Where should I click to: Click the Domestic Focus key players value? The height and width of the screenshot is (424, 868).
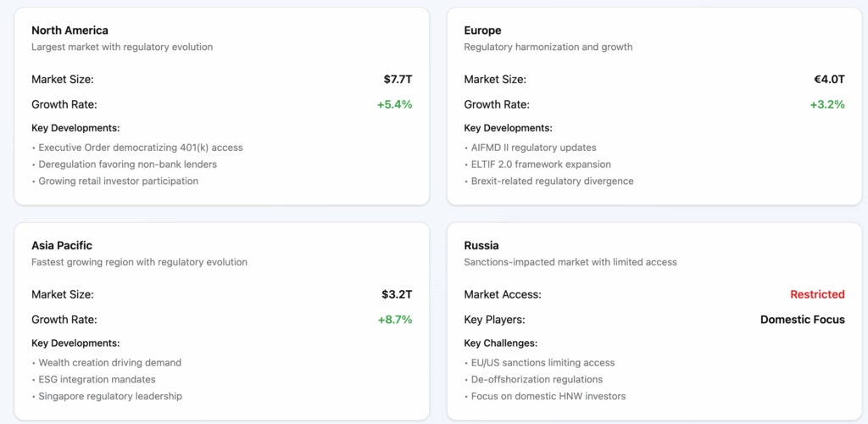click(x=803, y=320)
